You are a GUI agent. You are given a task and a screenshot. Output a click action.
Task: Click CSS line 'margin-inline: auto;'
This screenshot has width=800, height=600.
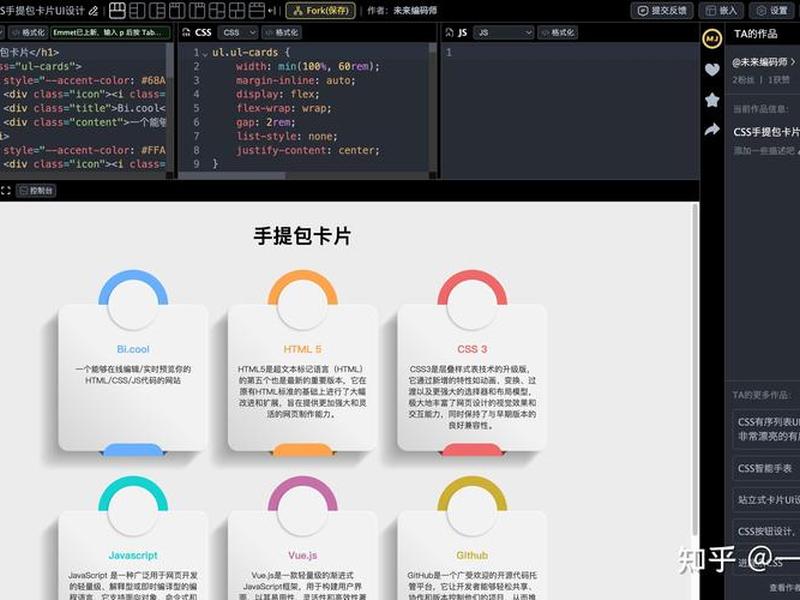pos(295,81)
